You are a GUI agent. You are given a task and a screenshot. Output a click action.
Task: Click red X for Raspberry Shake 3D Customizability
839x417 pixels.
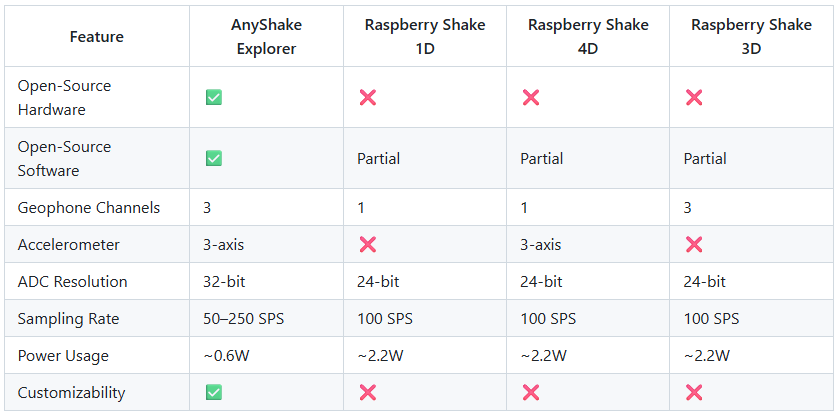(694, 392)
